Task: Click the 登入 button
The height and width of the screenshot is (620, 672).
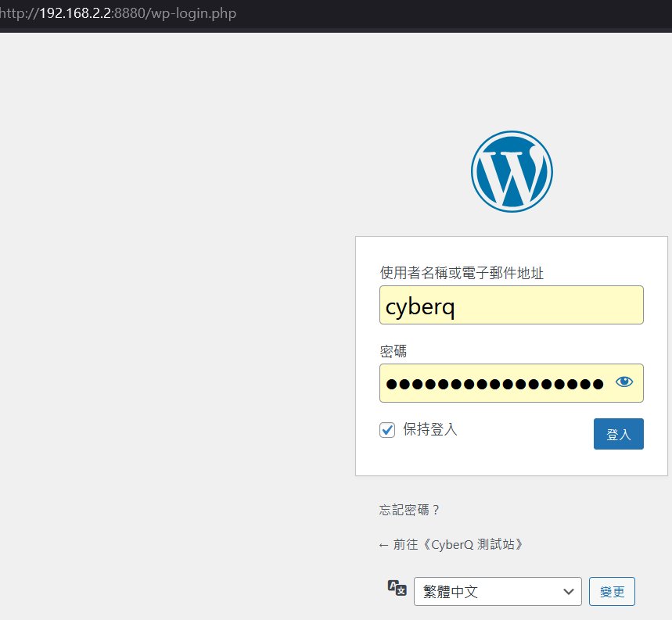Action: pyautogui.click(x=619, y=434)
